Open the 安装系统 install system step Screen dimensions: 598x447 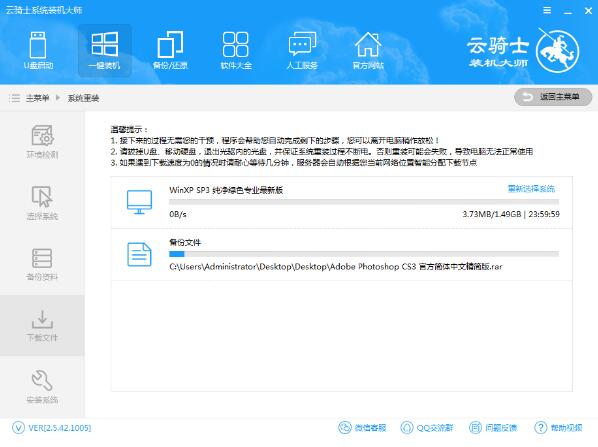tap(42, 387)
